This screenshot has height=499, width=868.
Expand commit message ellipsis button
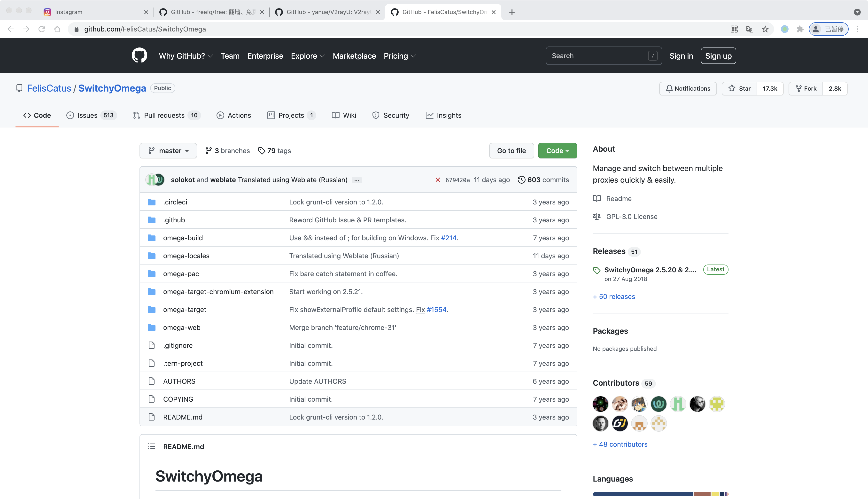point(356,180)
